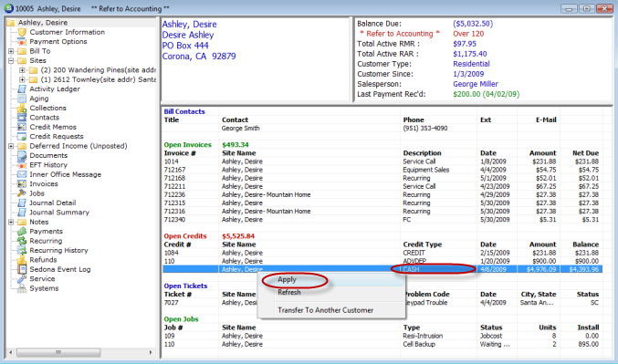
Task: Click the Inner Office Message envelope icon
Action: point(22,174)
